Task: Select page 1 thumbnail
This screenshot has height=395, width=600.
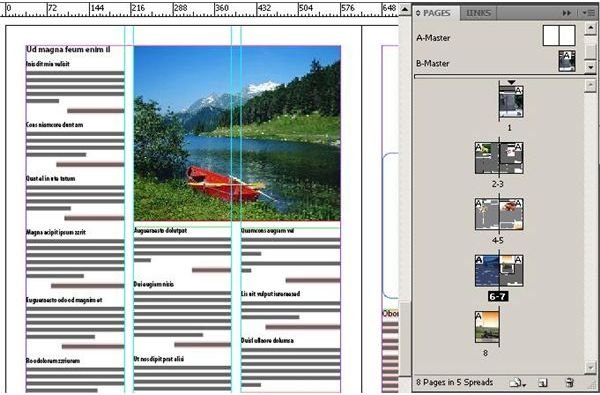Action: point(511,101)
